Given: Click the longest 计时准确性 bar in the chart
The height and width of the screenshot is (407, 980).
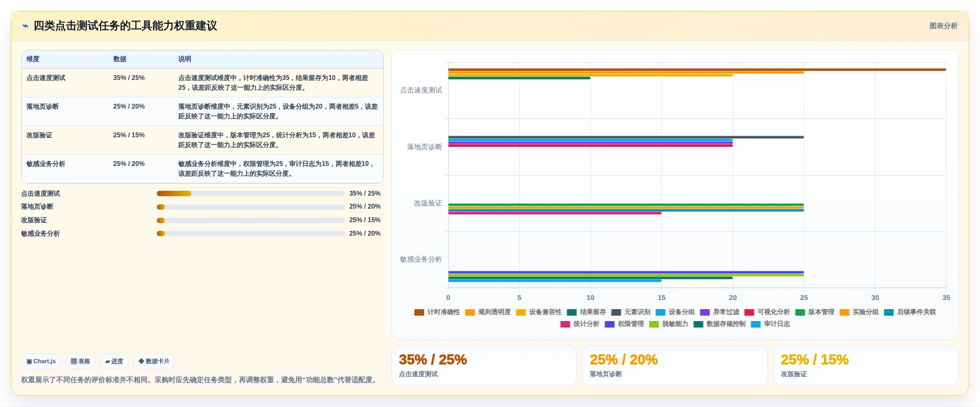Looking at the screenshot, I should pyautogui.click(x=697, y=70).
